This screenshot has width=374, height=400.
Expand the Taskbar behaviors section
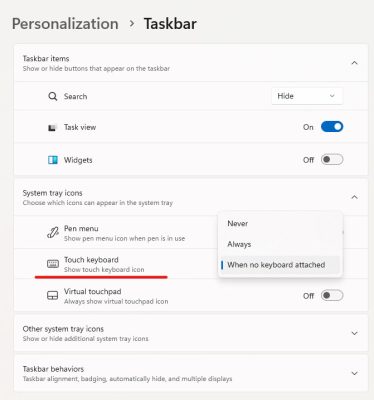(355, 373)
